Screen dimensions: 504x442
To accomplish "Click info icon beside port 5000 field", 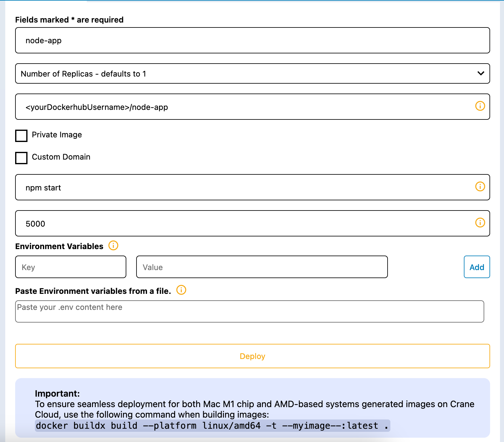I will click(x=480, y=223).
